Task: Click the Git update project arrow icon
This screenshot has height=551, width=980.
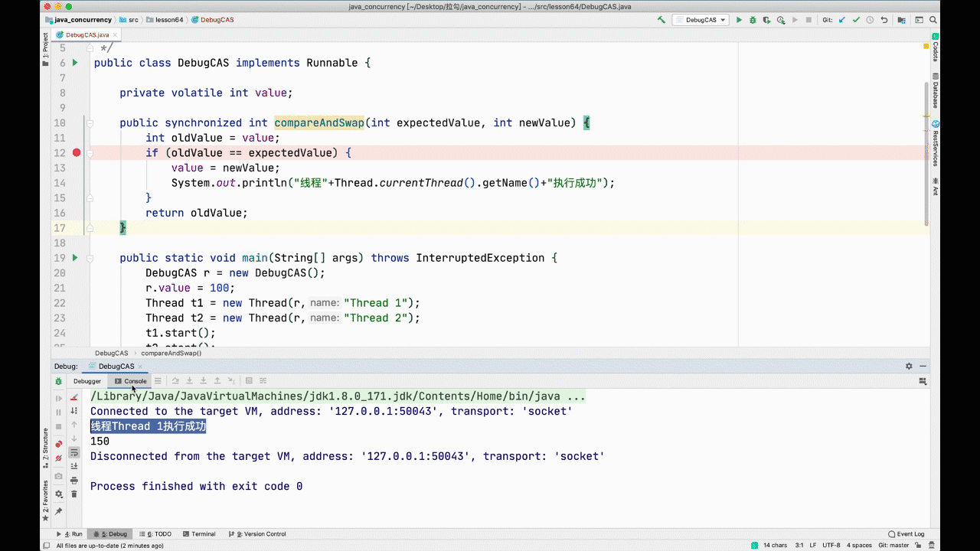Action: tap(842, 20)
